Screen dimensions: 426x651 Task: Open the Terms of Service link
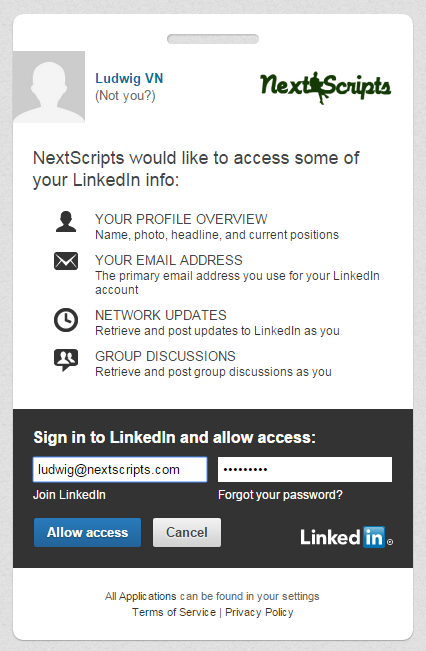174,612
